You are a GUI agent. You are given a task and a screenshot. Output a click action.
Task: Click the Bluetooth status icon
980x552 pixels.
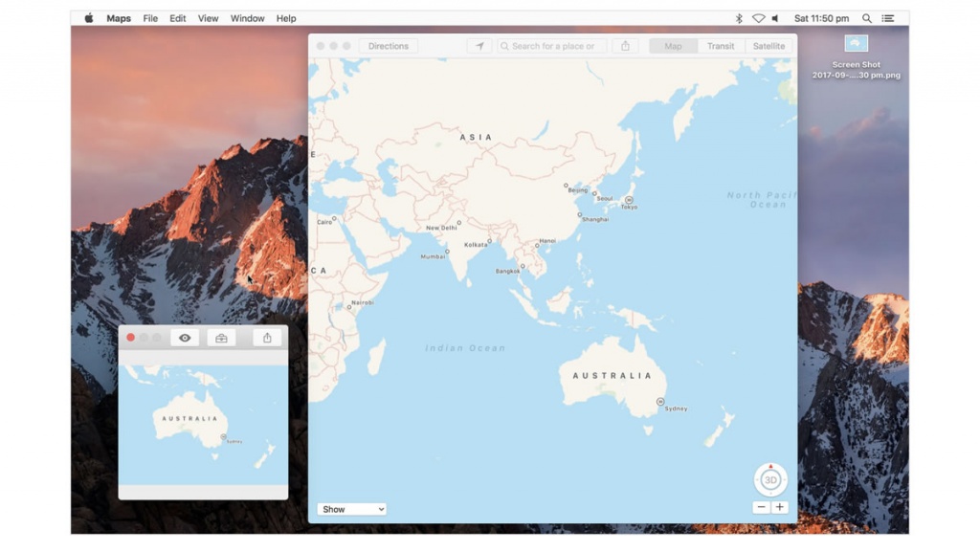[739, 18]
